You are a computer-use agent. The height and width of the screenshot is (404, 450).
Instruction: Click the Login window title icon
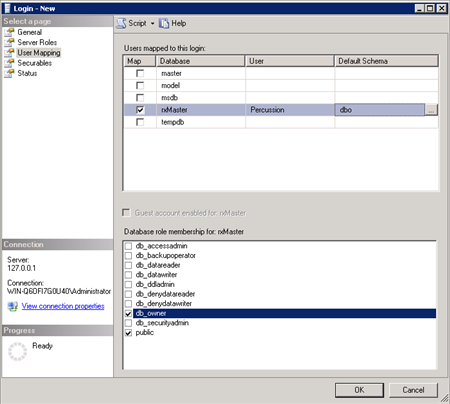pyautogui.click(x=7, y=8)
